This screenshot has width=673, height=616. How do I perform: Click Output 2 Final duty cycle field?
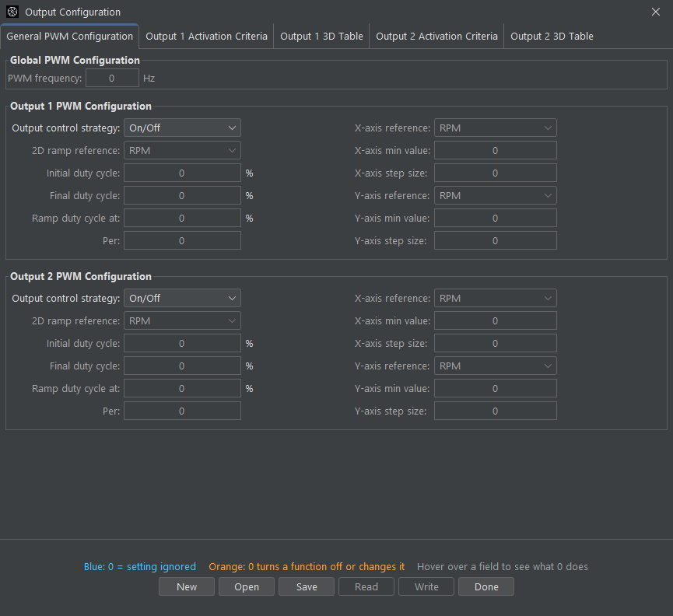point(182,366)
